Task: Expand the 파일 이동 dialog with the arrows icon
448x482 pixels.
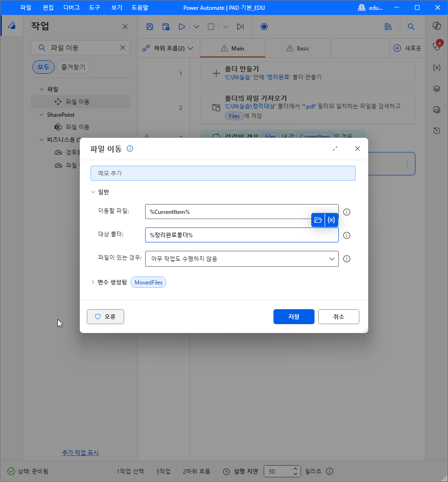Action: click(335, 149)
